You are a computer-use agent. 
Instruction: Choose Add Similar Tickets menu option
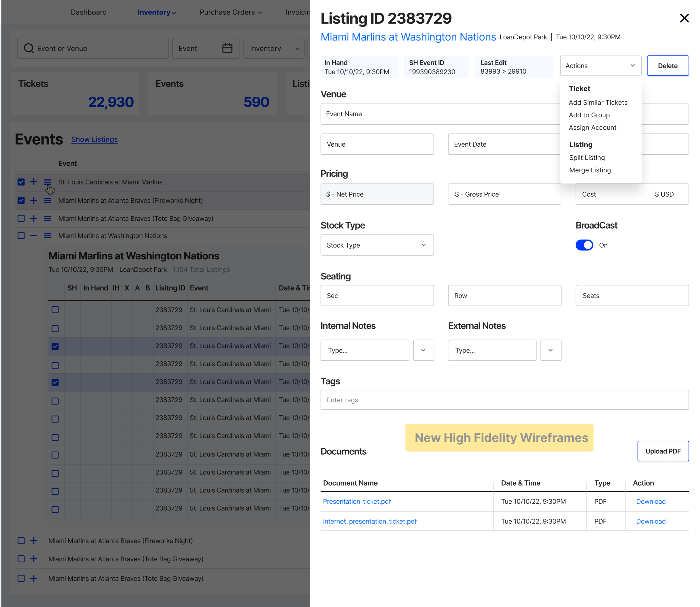[x=598, y=103]
